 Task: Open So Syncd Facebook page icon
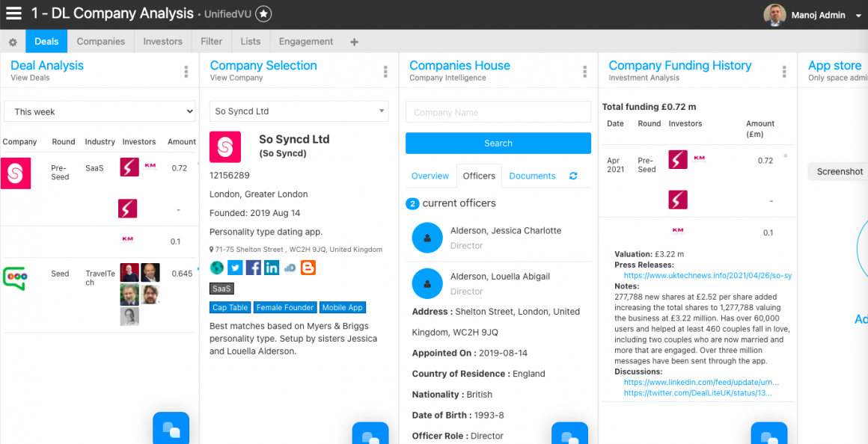[253, 268]
